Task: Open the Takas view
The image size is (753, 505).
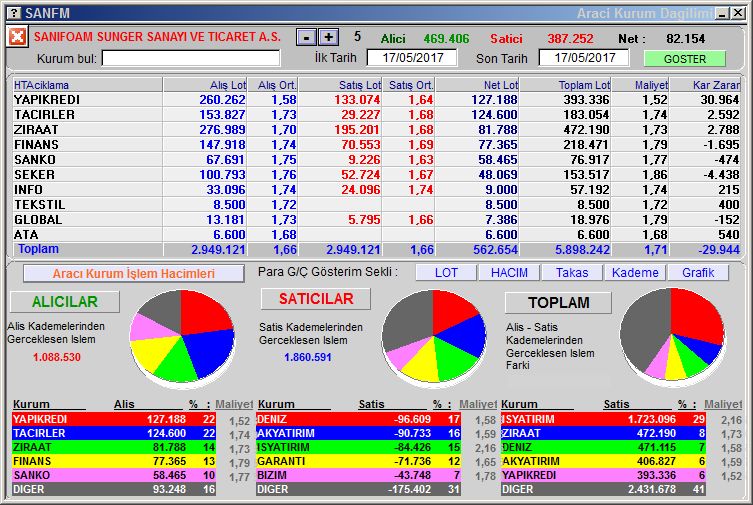Action: [x=572, y=273]
